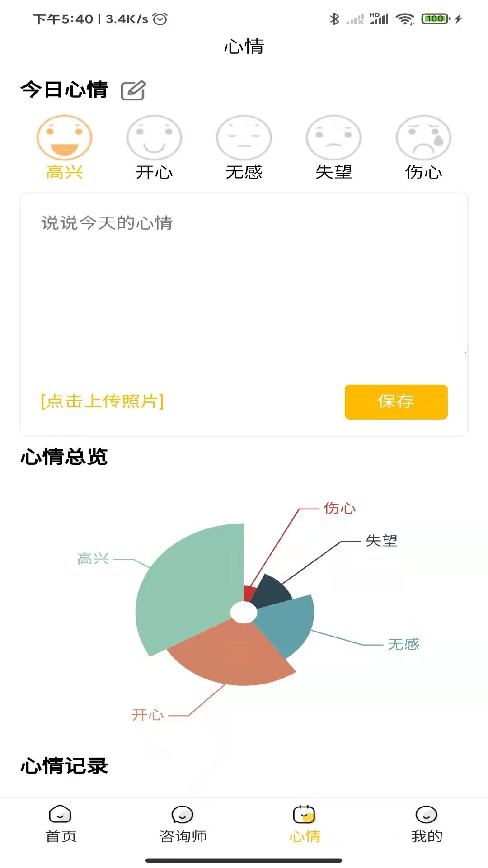Click the alarm clock icon in status bar

click(x=159, y=19)
